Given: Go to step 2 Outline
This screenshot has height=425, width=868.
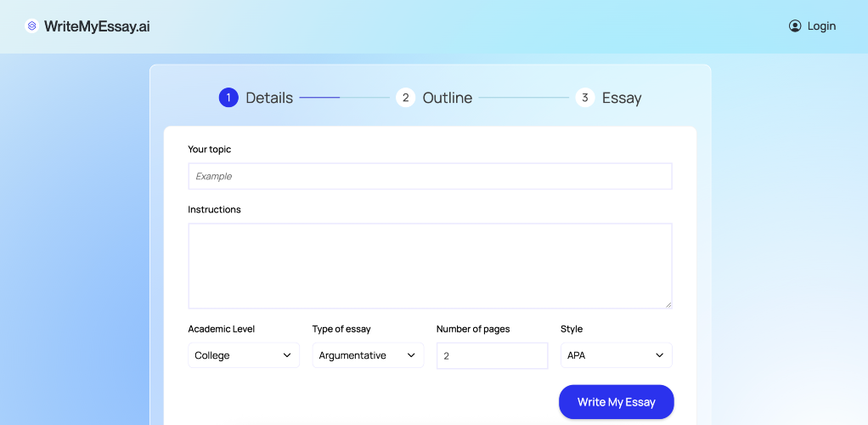Looking at the screenshot, I should pos(434,98).
